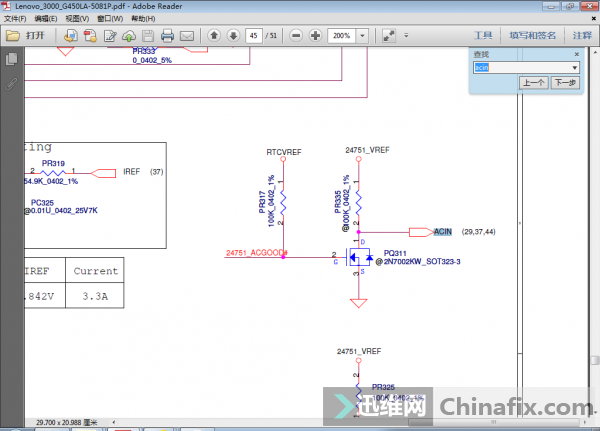The image size is (600, 431).
Task: Open the 注释 comments pane
Action: pos(582,36)
